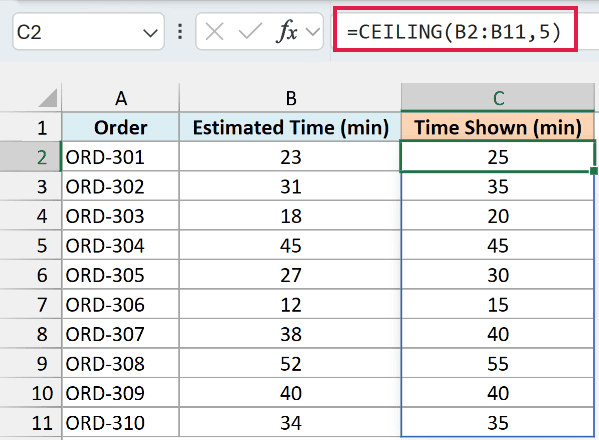The height and width of the screenshot is (440, 599).
Task: Select cell ORD-303
Action: click(120, 216)
